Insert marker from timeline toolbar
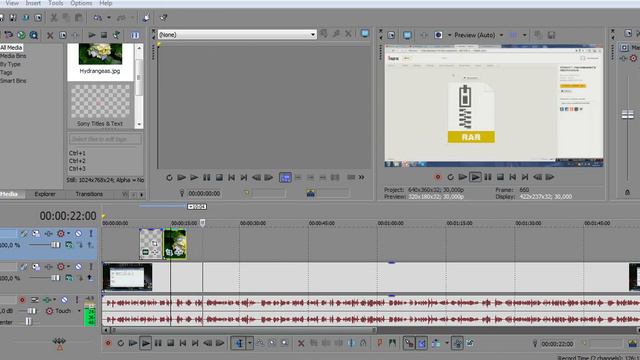Viewport: 640px width, 360px height. [380, 343]
